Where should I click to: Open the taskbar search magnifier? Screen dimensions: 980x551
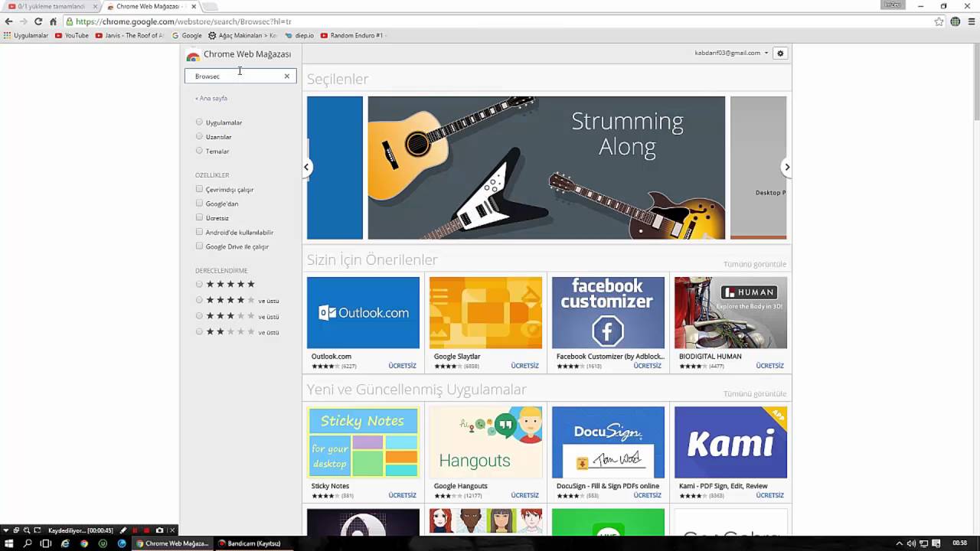[28, 543]
